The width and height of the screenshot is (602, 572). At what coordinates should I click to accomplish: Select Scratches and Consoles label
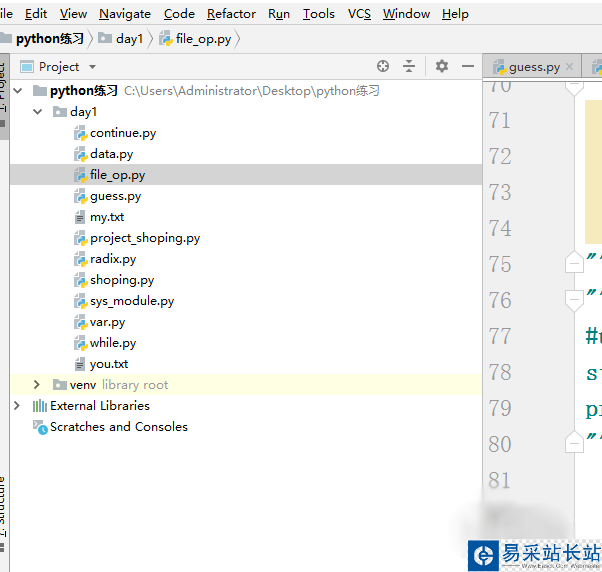[x=119, y=427]
